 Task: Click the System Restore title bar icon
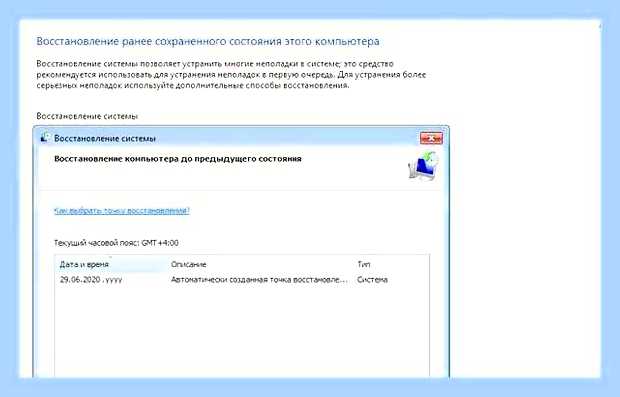45,138
